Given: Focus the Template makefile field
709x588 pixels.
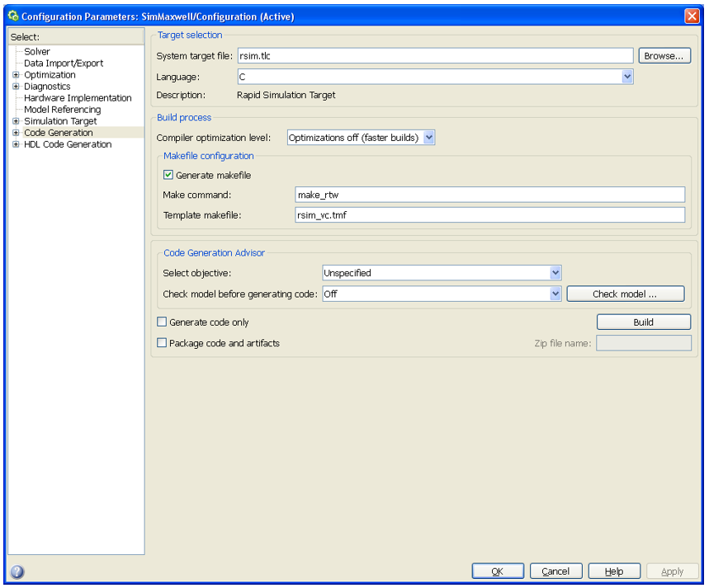Looking at the screenshot, I should (489, 215).
